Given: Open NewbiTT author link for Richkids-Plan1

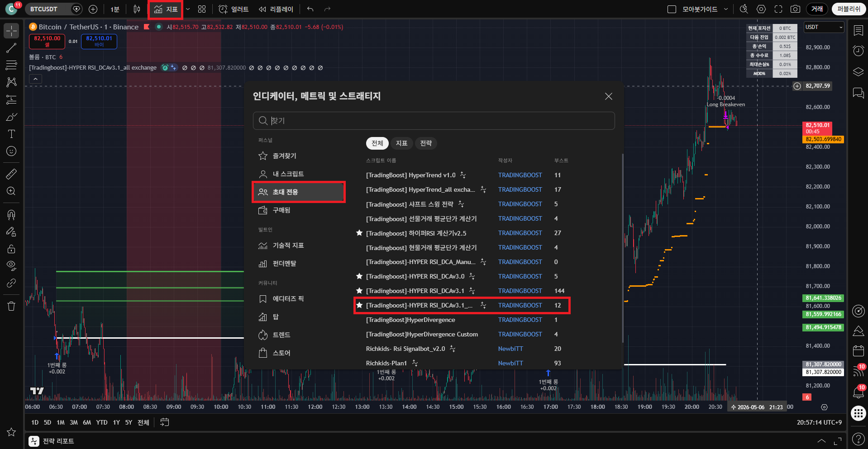Looking at the screenshot, I should tap(510, 363).
